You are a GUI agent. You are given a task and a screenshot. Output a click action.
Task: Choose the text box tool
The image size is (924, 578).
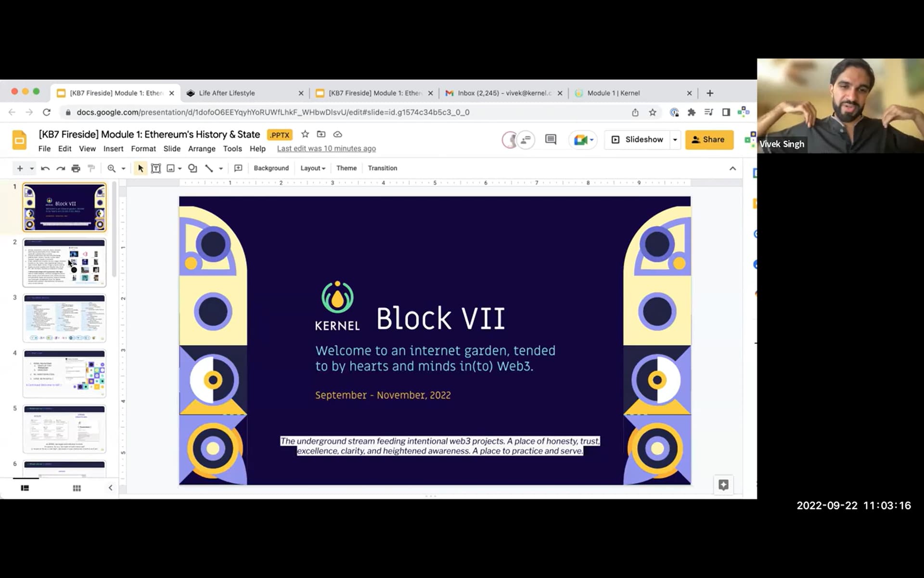point(155,168)
